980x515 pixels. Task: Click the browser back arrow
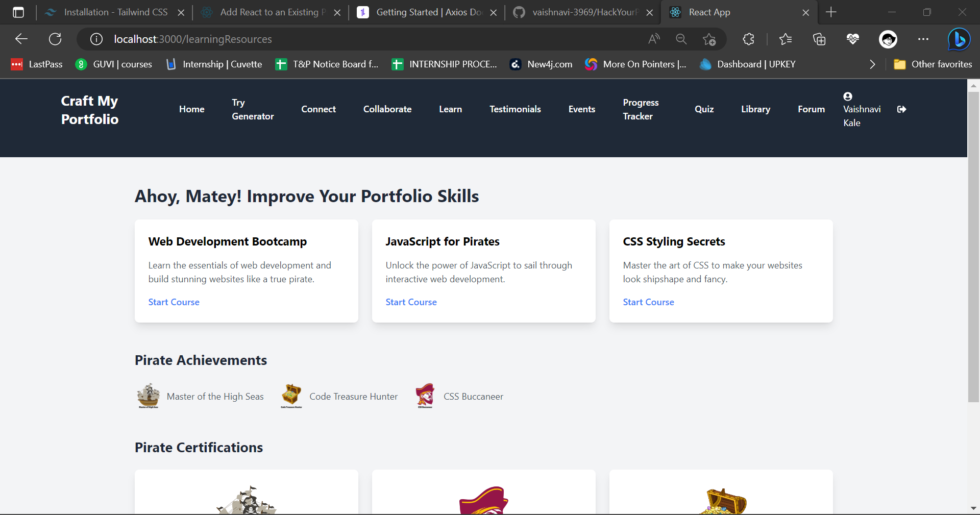[x=21, y=39]
